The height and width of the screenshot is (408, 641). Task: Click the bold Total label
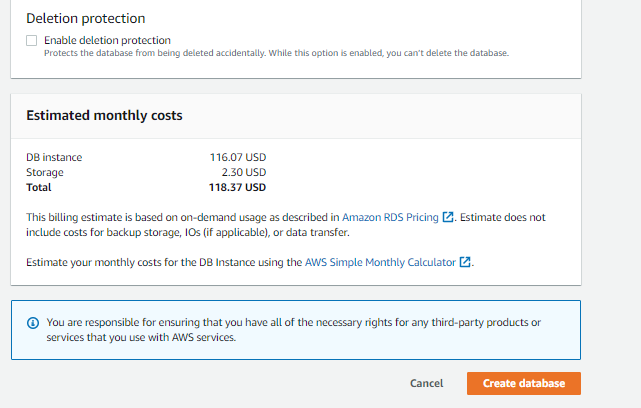pyautogui.click(x=39, y=187)
